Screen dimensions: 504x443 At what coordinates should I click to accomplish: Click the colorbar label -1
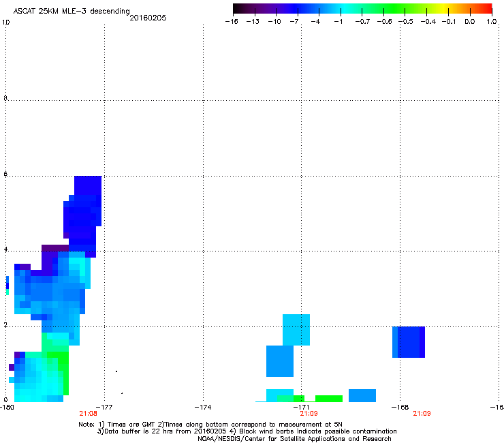click(338, 22)
